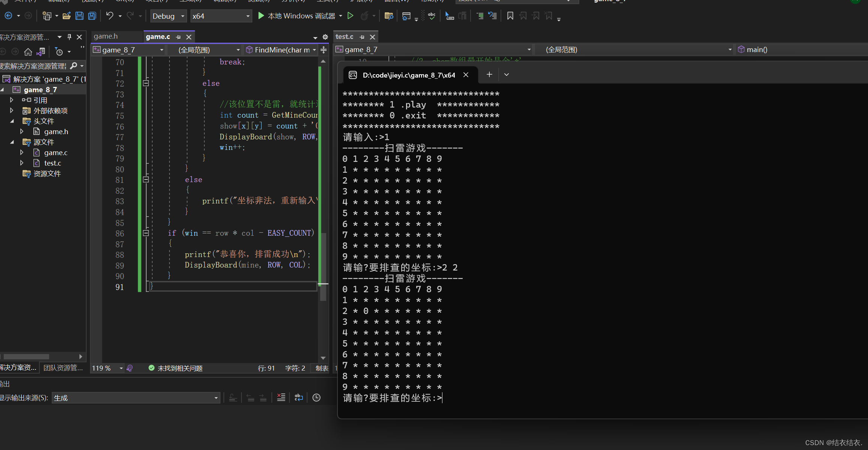Viewport: 868px width, 450px height.
Task: Close the game.c tab
Action: (x=189, y=37)
